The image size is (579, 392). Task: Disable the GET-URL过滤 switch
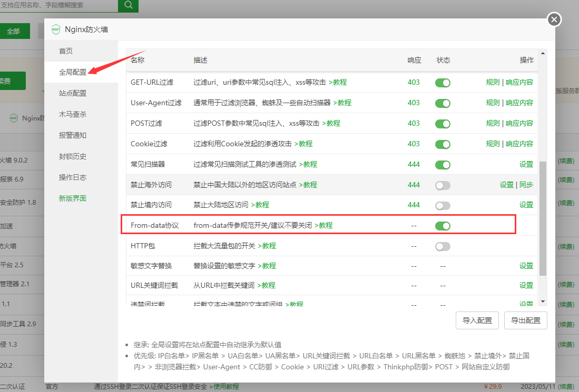tap(443, 83)
